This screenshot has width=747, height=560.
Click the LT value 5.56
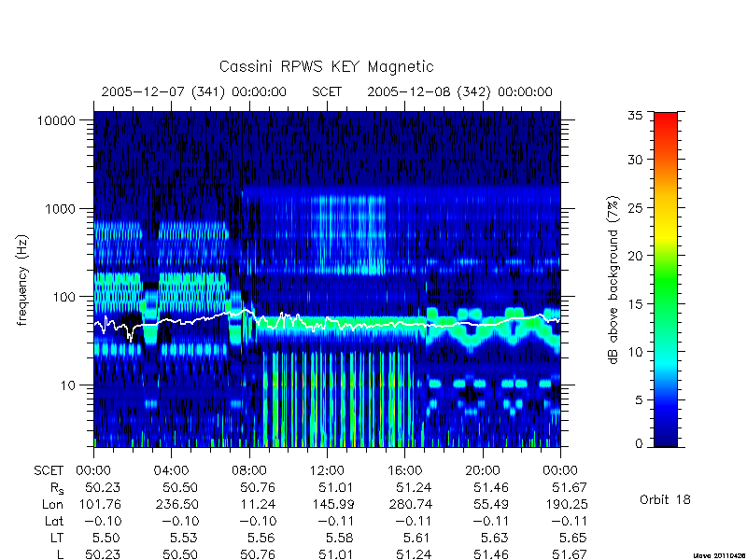pyautogui.click(x=262, y=539)
